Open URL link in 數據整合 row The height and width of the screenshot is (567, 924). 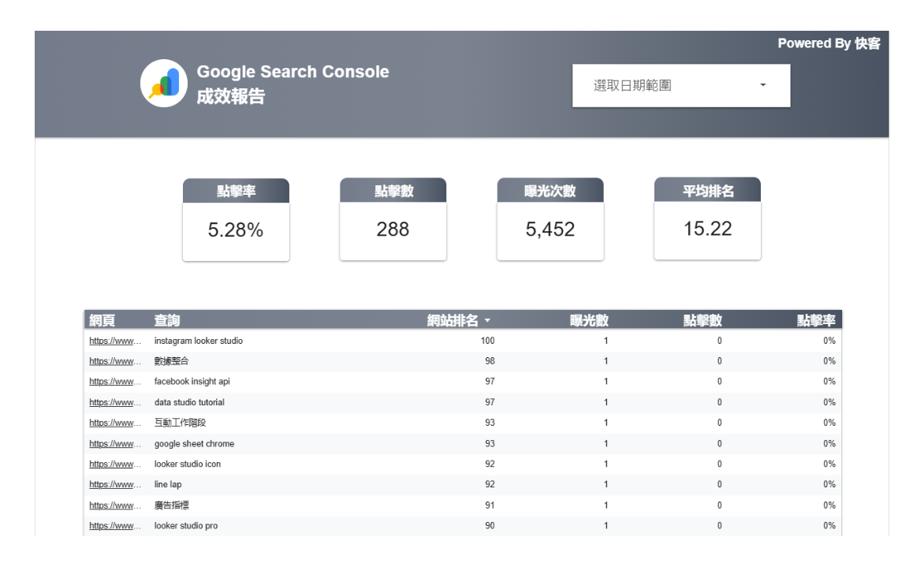click(x=115, y=361)
